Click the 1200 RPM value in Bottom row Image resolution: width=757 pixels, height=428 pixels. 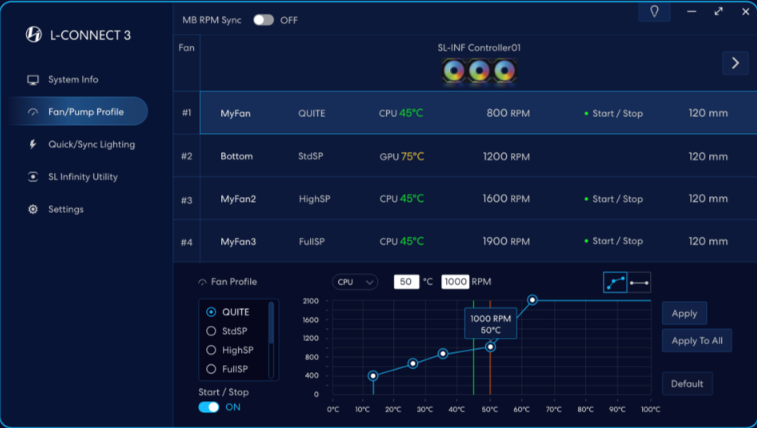click(506, 156)
